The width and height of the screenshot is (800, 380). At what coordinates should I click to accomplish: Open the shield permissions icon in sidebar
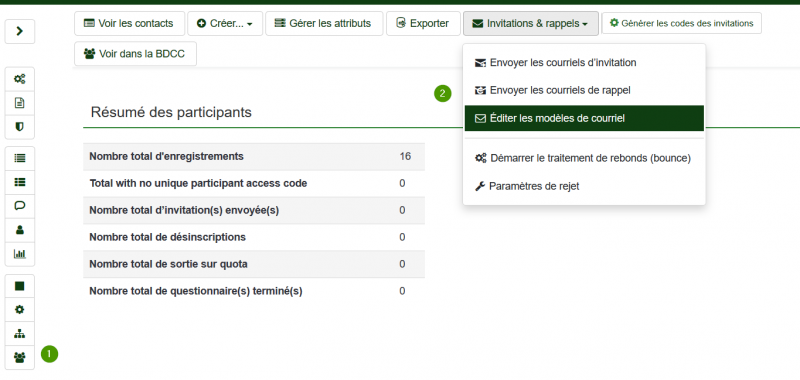pyautogui.click(x=20, y=126)
